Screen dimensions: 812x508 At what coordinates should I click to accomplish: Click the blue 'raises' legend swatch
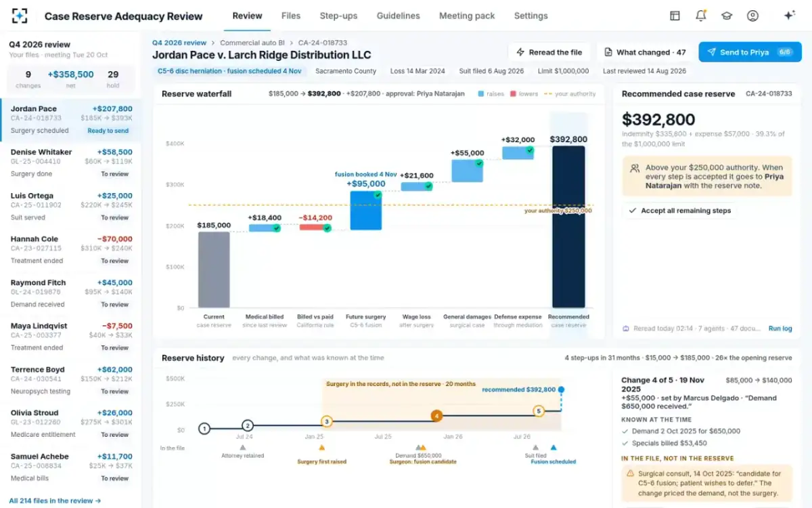pyautogui.click(x=481, y=94)
